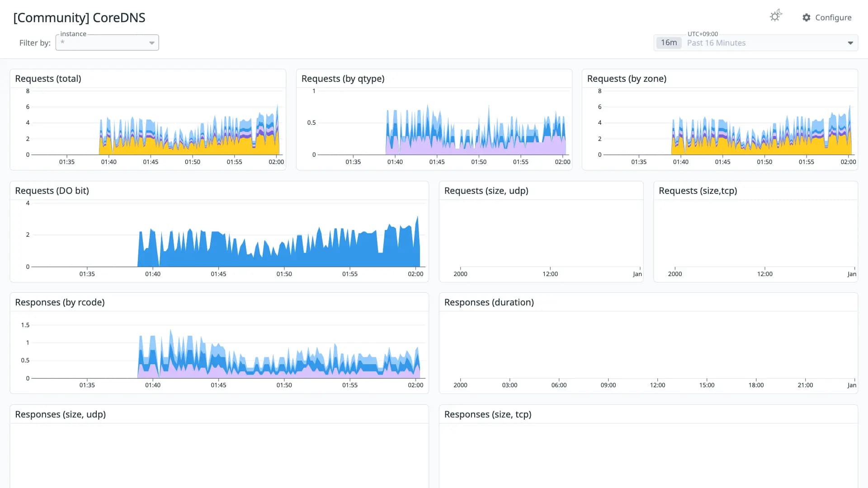The height and width of the screenshot is (488, 868).
Task: Click 12:00 tick in Requests (size,tcp)
Action: pyautogui.click(x=765, y=274)
